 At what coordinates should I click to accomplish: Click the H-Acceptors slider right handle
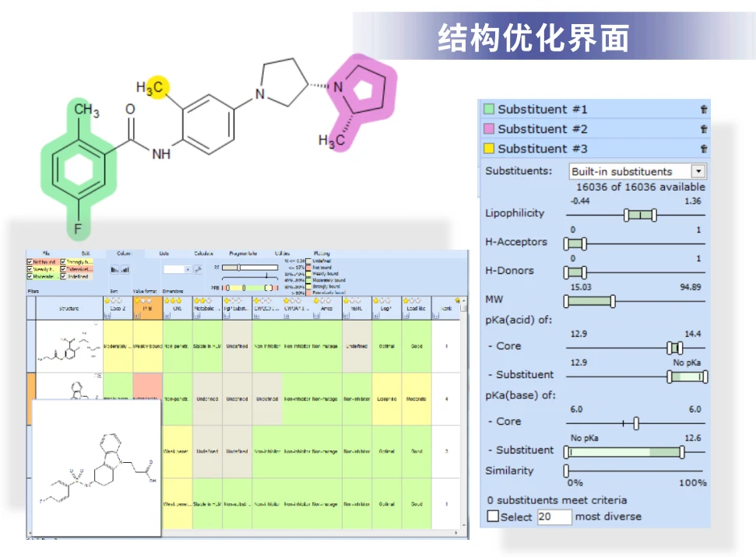584,243
